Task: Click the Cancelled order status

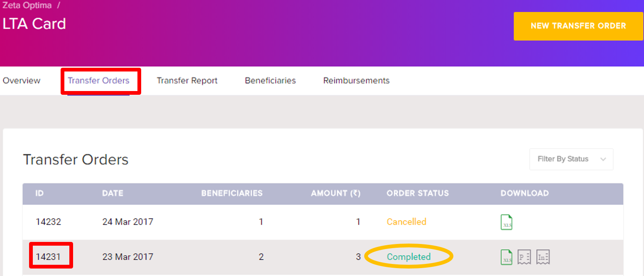Action: coord(406,222)
